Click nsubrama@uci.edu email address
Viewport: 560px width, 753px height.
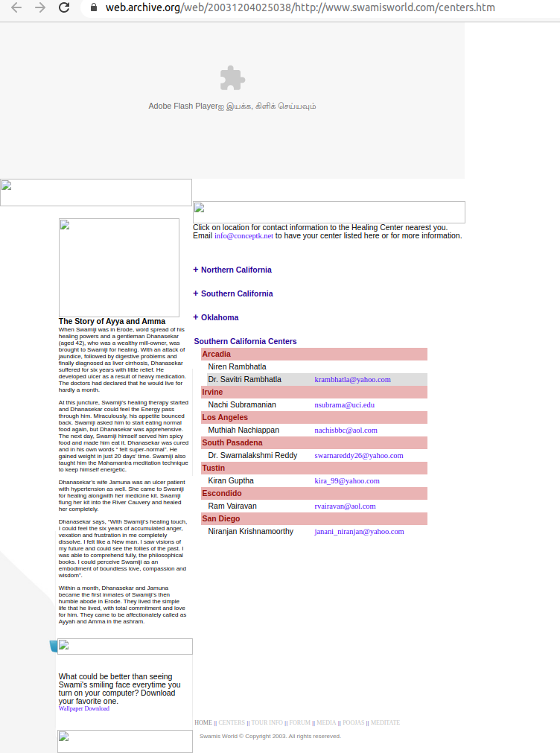click(344, 405)
